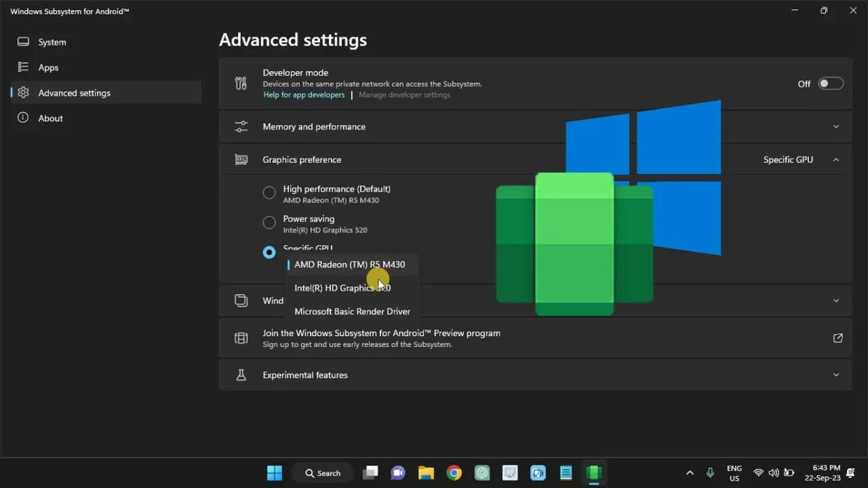Expand the Memory and performance section
The height and width of the screenshot is (488, 868).
[x=836, y=126]
